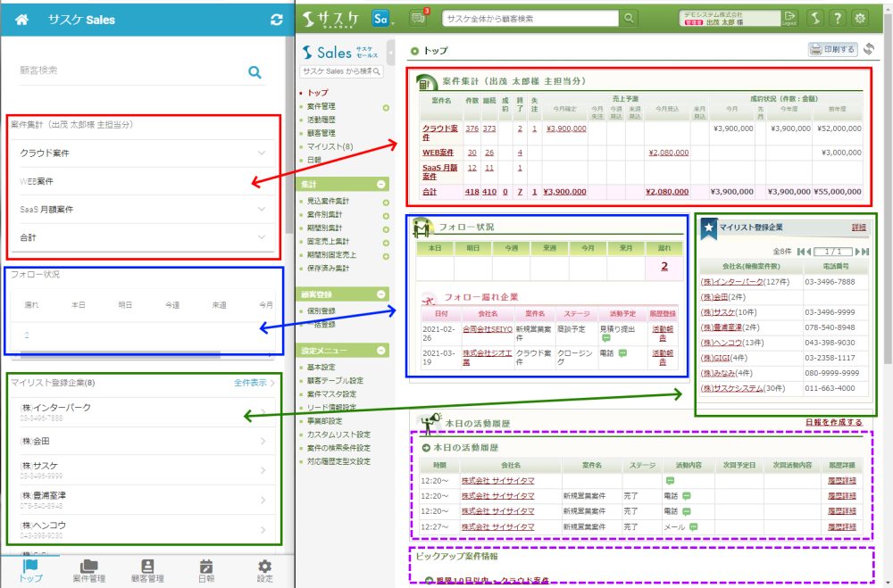Image resolution: width=893 pixels, height=588 pixels.
Task: Click the home icon in mobile header
Action: tap(23, 19)
